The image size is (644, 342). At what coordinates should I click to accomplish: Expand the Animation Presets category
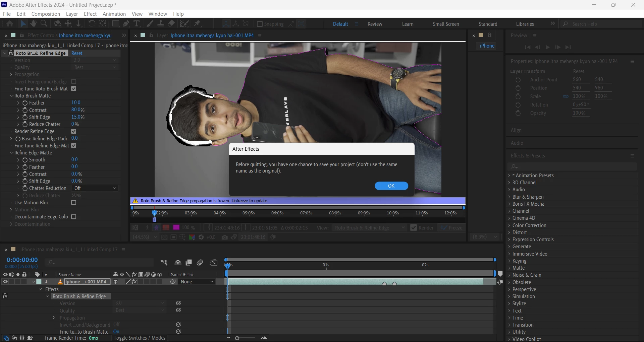tap(509, 176)
